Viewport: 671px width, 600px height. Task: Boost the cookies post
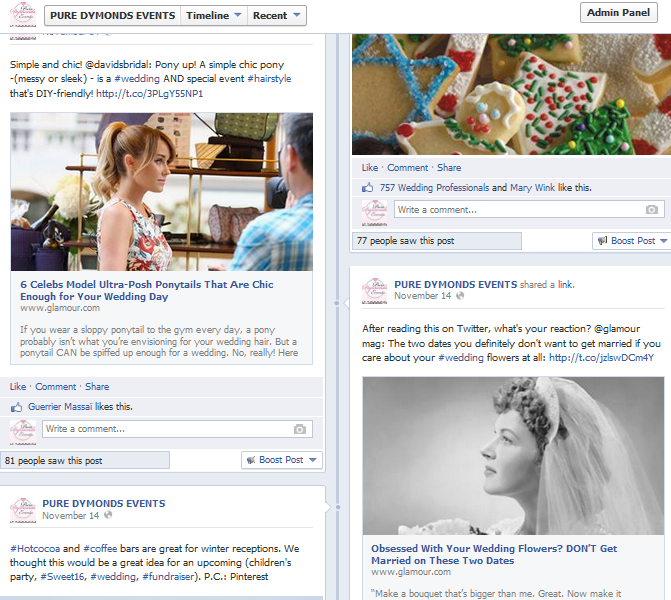point(632,241)
